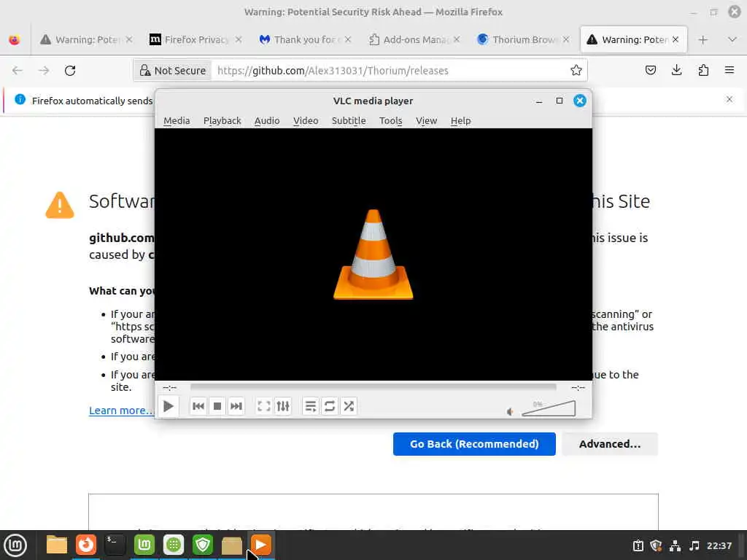Switch to the Add-ons Manager tab
This screenshot has height=560, width=747.
414,39
